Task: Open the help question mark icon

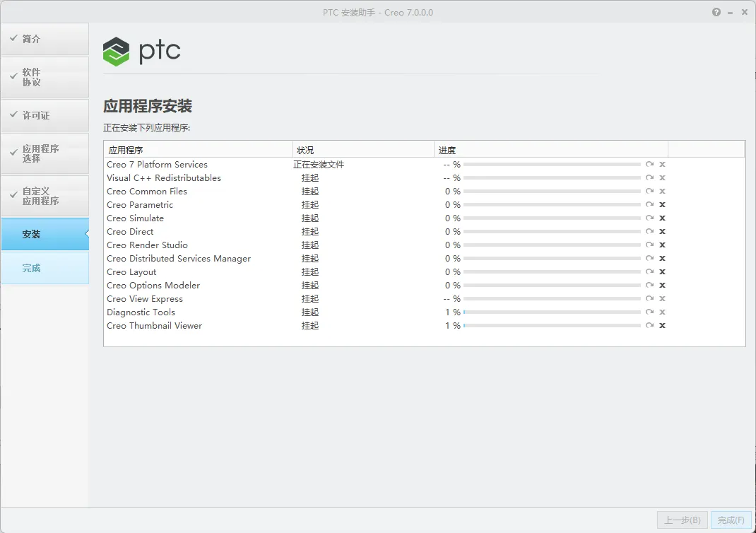Action: [716, 12]
